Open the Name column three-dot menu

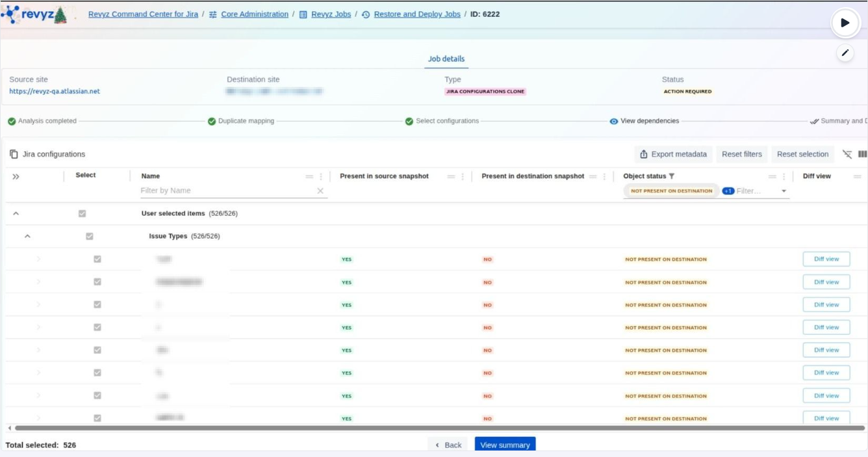[321, 176]
